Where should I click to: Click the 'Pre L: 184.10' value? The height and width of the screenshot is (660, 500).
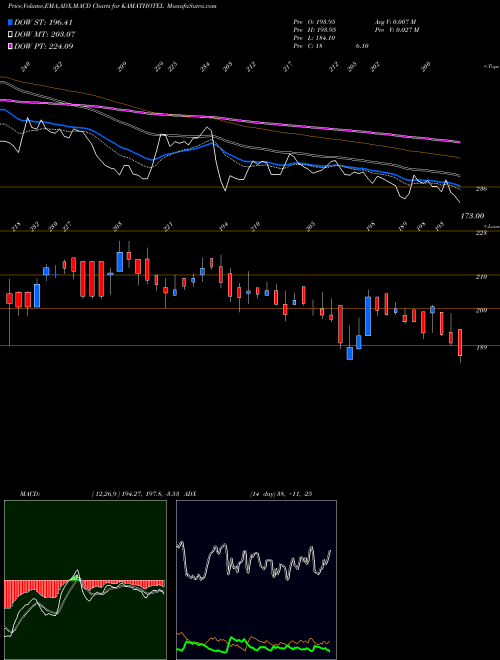click(314, 38)
